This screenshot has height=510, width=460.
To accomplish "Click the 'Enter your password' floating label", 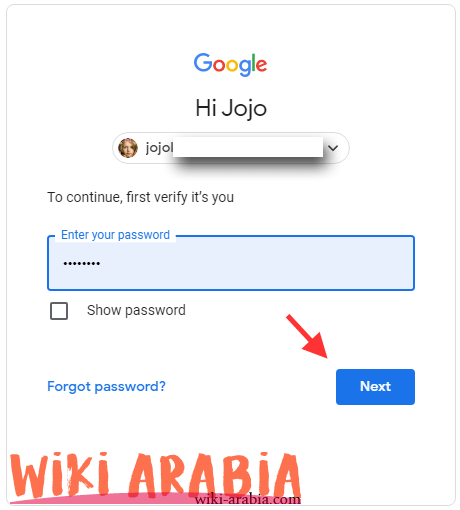I will click(115, 235).
